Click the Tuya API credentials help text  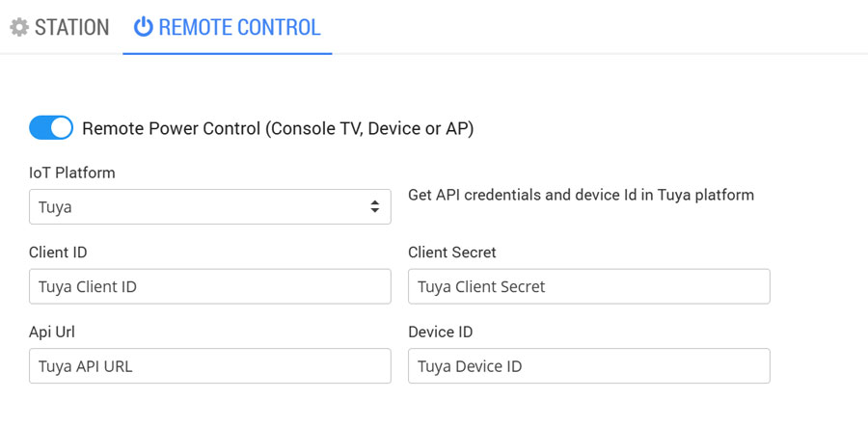pos(581,195)
